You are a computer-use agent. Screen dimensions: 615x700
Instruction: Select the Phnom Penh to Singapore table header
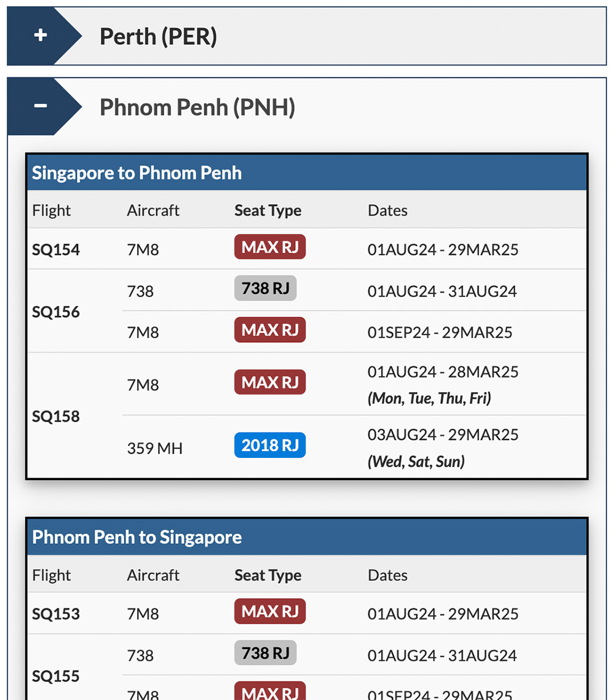click(x=137, y=537)
